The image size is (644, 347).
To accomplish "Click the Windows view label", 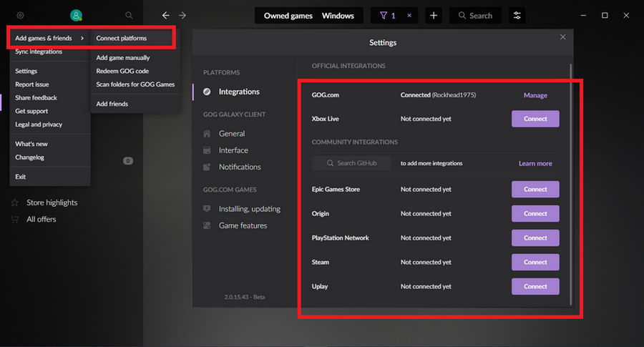I will (338, 16).
